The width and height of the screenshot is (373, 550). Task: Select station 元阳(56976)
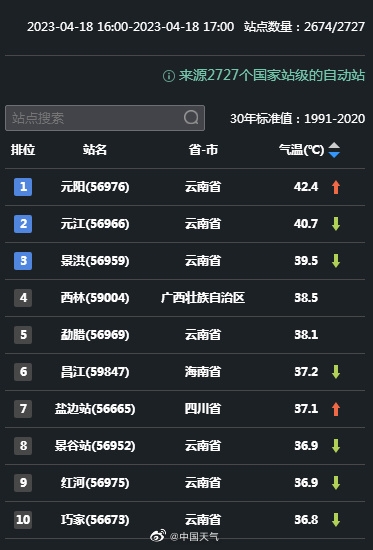[x=95, y=187]
